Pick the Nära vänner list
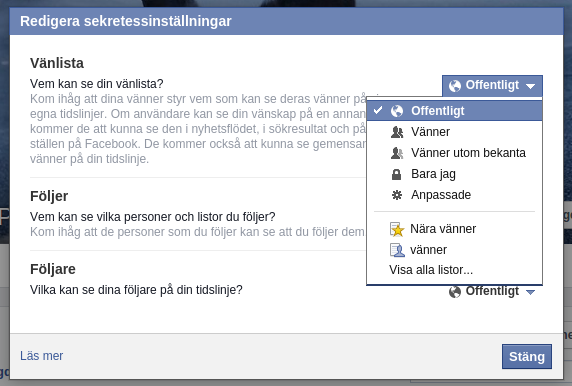Viewport: 572px width, 386px height. pos(454,229)
